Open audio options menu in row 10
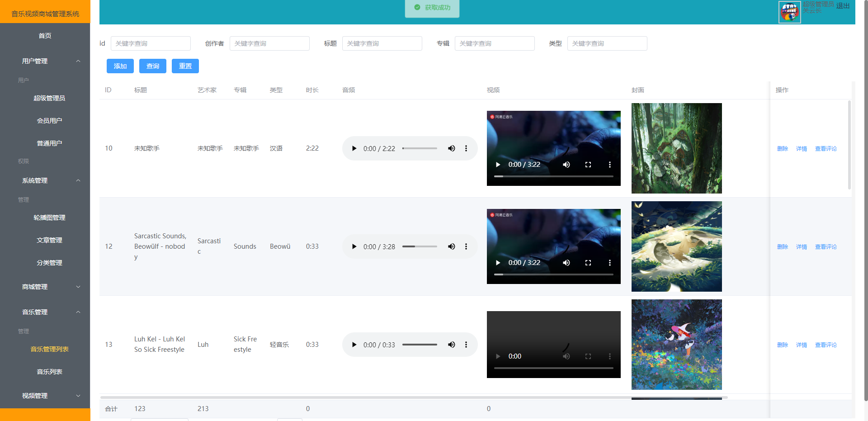This screenshot has width=868, height=421. tap(466, 148)
